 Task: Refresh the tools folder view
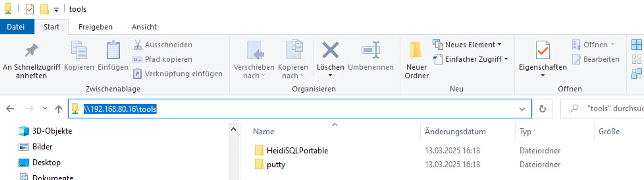(x=542, y=109)
